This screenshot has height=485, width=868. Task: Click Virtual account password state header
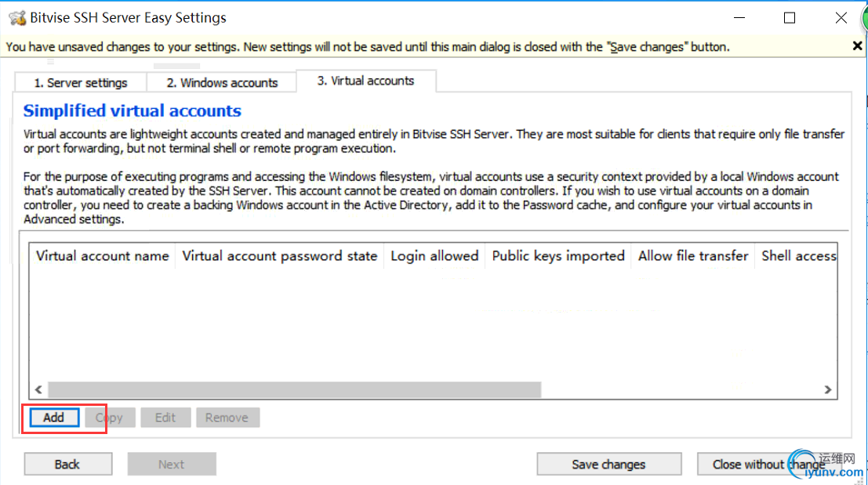(x=280, y=255)
